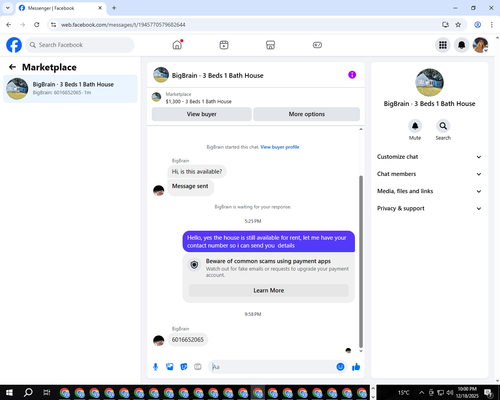
Task: Send a voice clip with the microphone icon
Action: [155, 367]
